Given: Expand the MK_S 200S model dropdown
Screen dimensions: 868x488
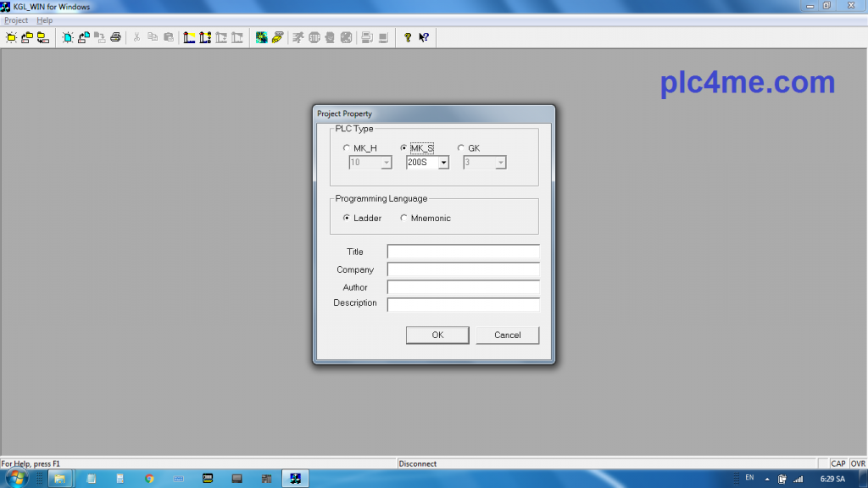Looking at the screenshot, I should tap(442, 163).
